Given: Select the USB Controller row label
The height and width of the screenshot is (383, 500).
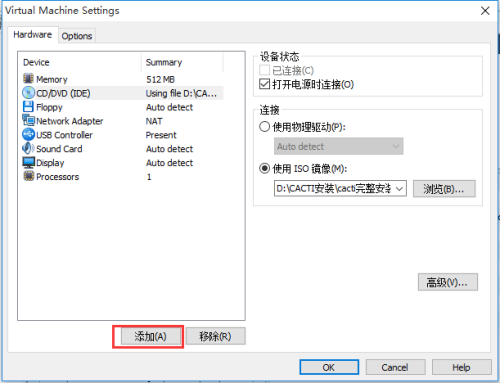Looking at the screenshot, I should [x=64, y=135].
